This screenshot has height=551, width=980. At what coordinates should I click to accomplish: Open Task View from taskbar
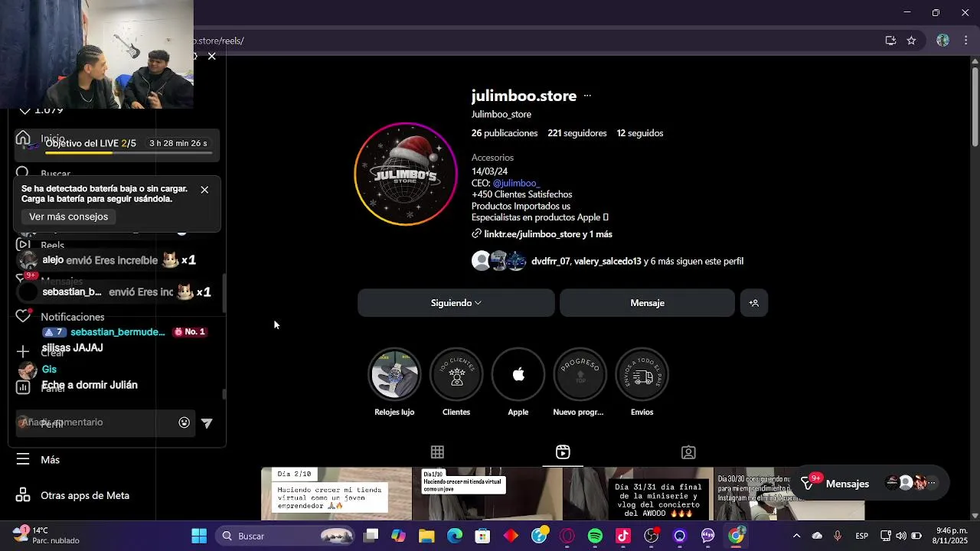click(371, 536)
